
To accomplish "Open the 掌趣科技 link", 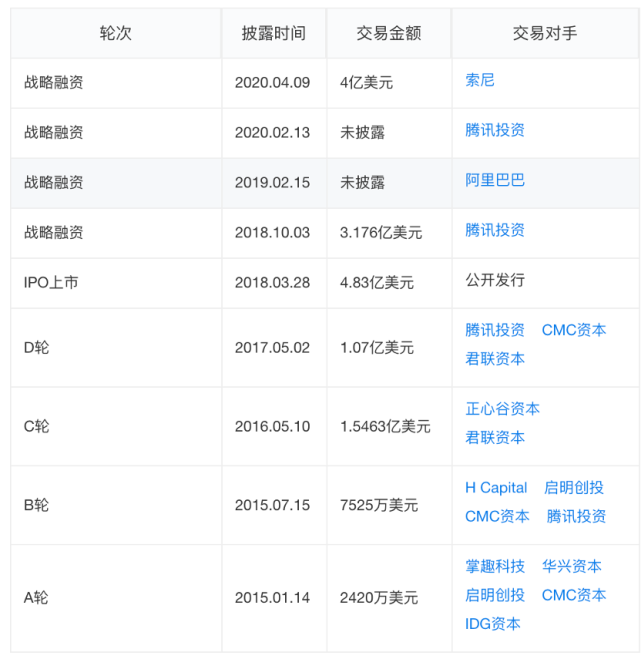I will pyautogui.click(x=494, y=566).
